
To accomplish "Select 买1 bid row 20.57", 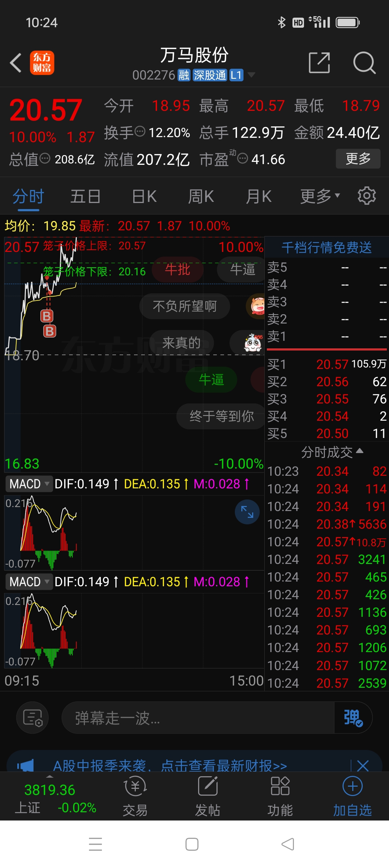I will [x=327, y=364].
